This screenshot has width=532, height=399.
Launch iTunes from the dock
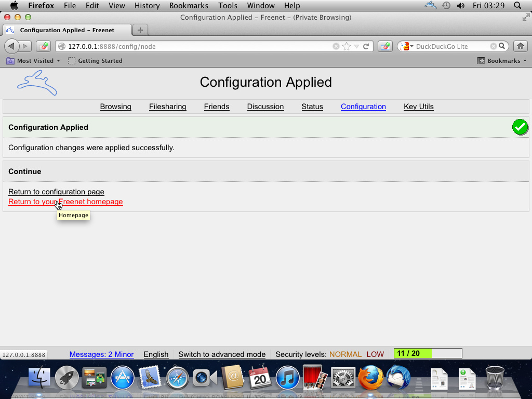click(287, 378)
